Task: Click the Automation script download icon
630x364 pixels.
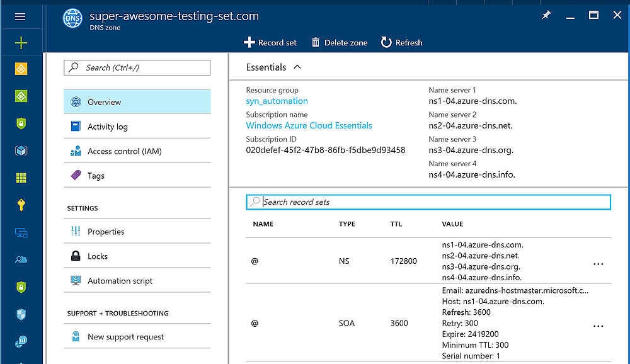Action: tap(76, 280)
